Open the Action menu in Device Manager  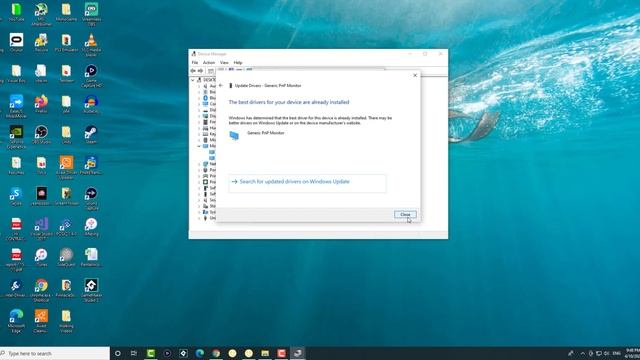(x=209, y=62)
